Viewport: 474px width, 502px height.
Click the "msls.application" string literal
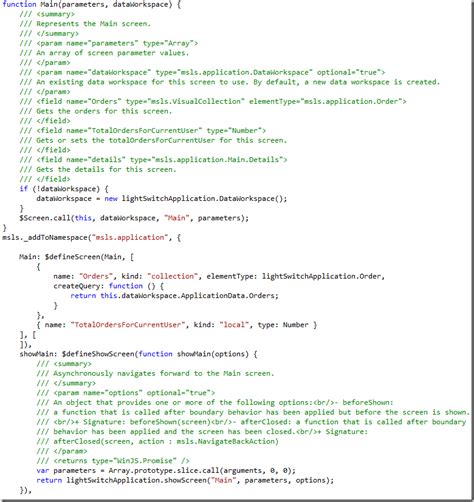[x=130, y=237]
